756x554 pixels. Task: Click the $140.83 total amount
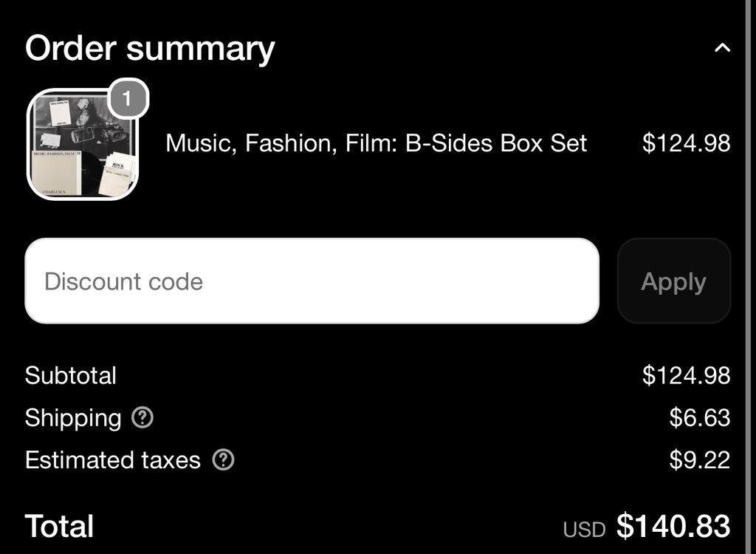[x=673, y=526]
